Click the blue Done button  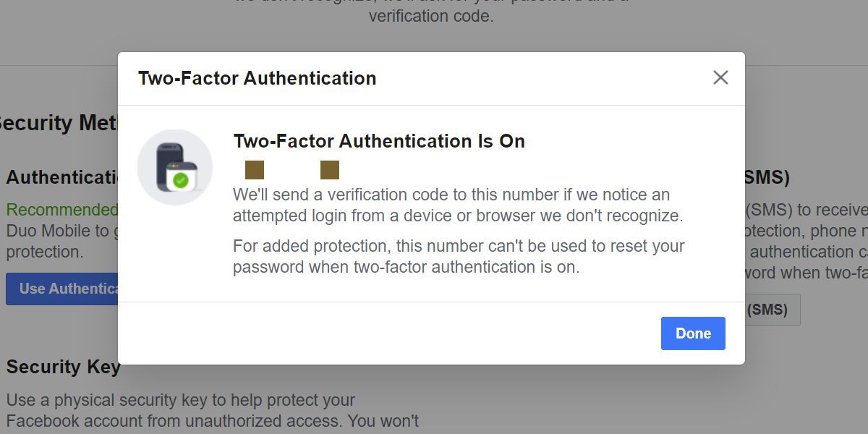coord(692,333)
